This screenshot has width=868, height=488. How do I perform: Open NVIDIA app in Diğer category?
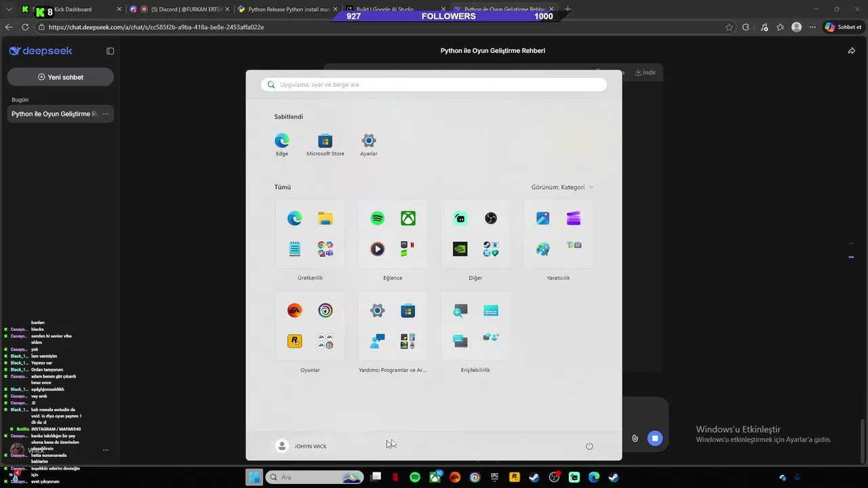point(460,249)
